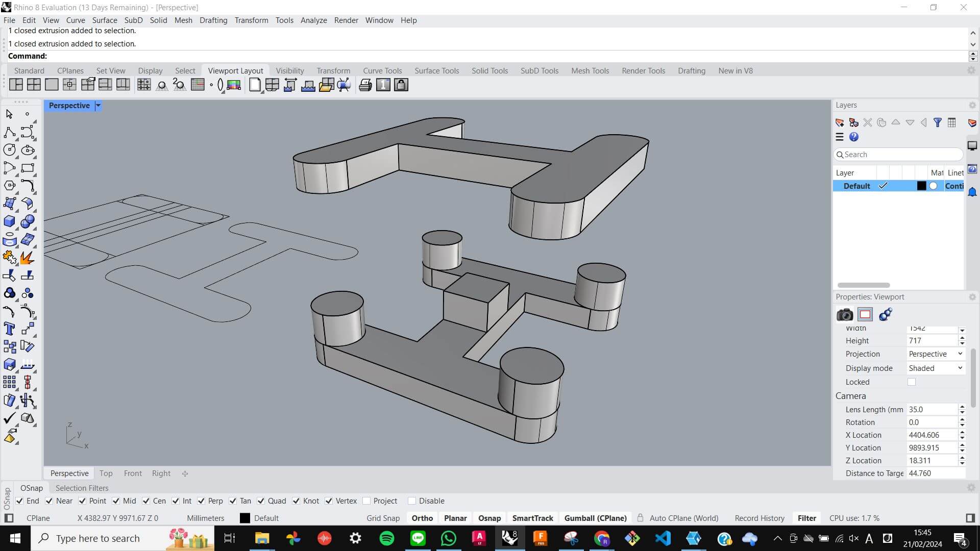Toggle Grid Snap in status bar
This screenshot has width=980, height=551.
point(383,518)
